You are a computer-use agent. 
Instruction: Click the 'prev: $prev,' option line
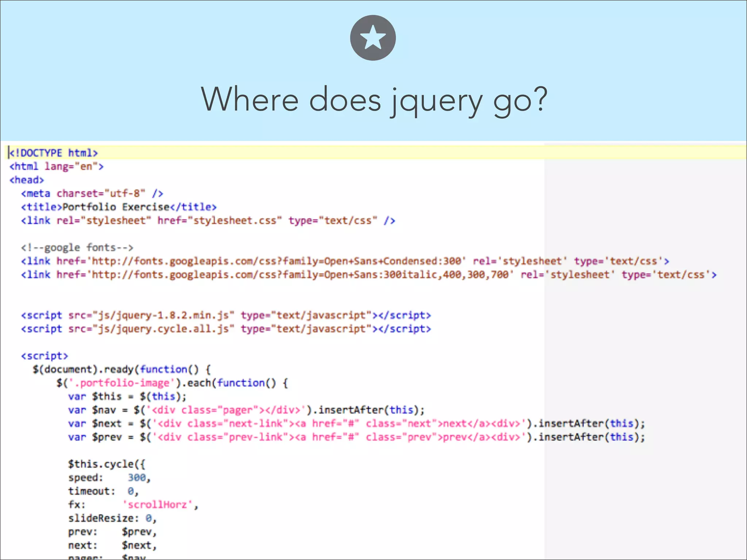[112, 532]
